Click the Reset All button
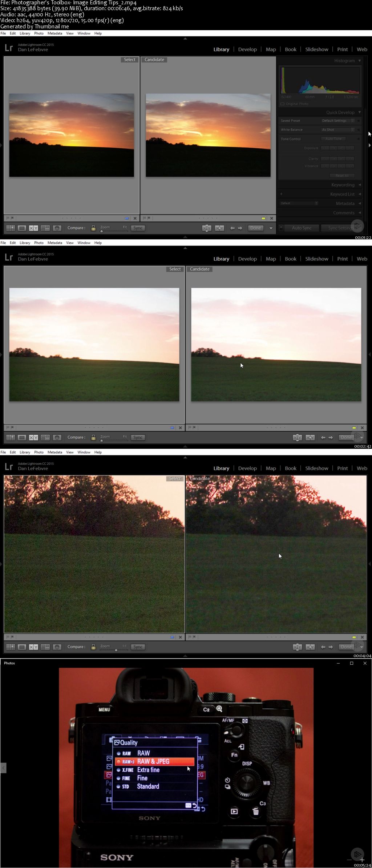This screenshot has height=868, width=372. coord(341,176)
